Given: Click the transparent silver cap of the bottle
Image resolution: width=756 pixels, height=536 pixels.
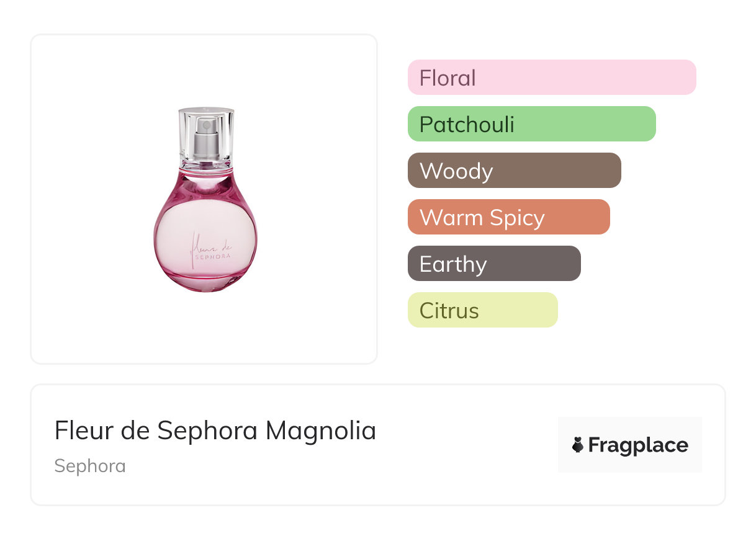Looking at the screenshot, I should 206,138.
